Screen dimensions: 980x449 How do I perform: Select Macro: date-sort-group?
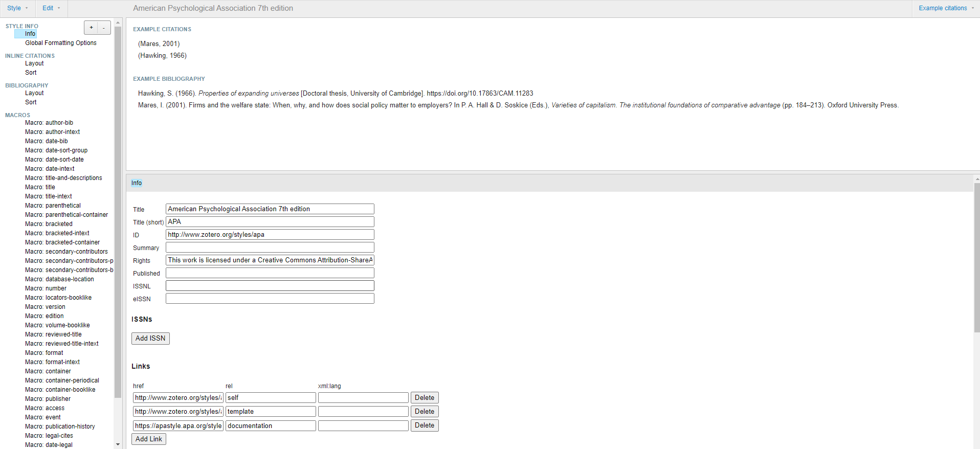pyautogui.click(x=56, y=150)
